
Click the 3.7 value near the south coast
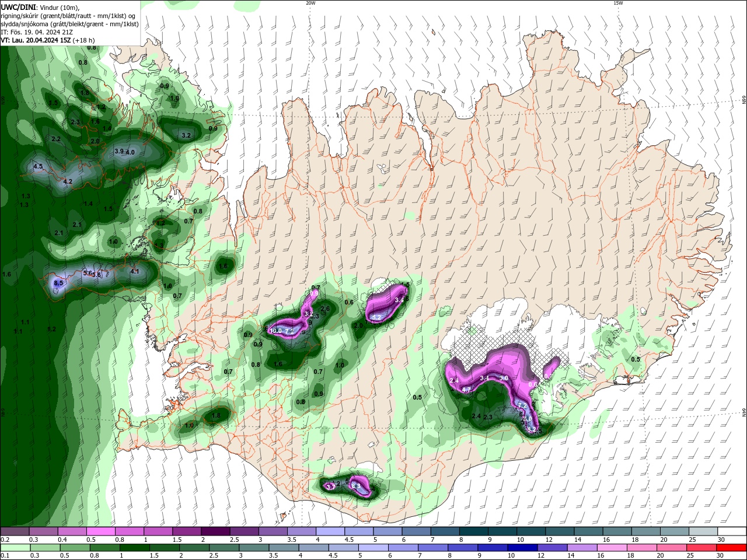330,486
